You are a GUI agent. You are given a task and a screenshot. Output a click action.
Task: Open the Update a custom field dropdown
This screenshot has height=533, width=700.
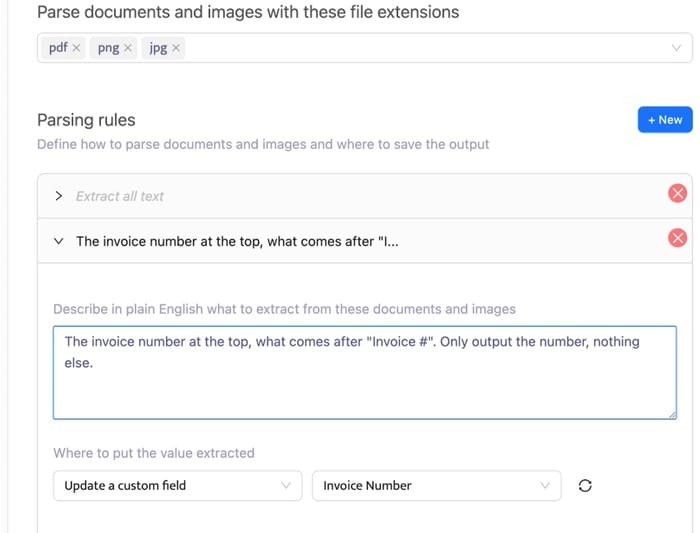(178, 485)
